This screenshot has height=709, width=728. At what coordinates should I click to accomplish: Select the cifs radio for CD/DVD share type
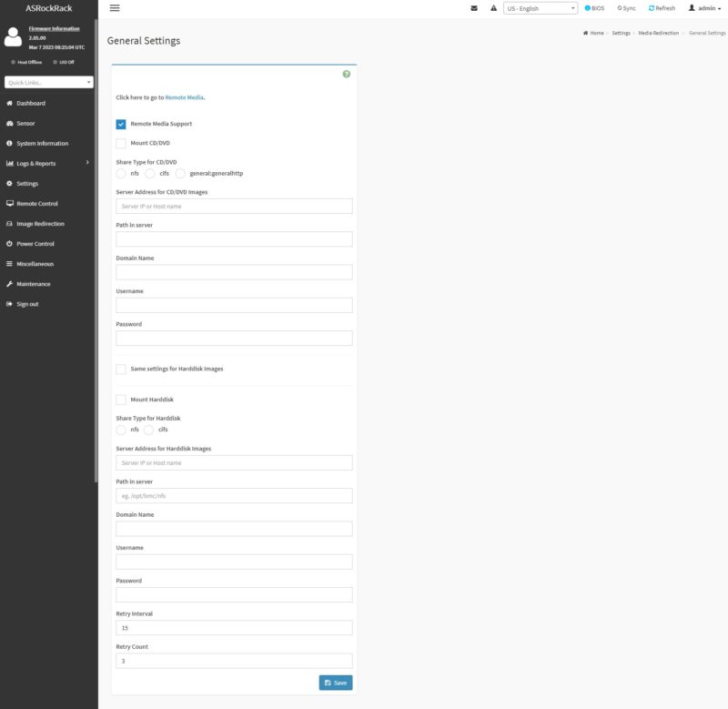click(150, 174)
